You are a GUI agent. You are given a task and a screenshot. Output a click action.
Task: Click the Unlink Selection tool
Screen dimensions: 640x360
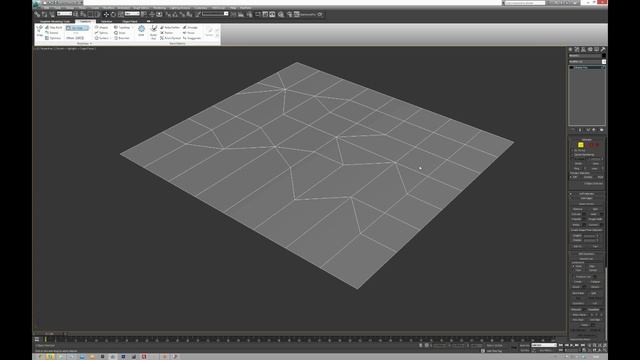pyautogui.click(x=44, y=14)
